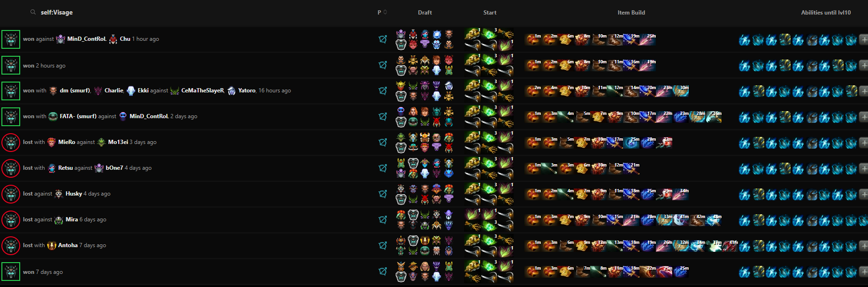The width and height of the screenshot is (868, 287).
Task: Click the Item Build column header
Action: click(631, 13)
